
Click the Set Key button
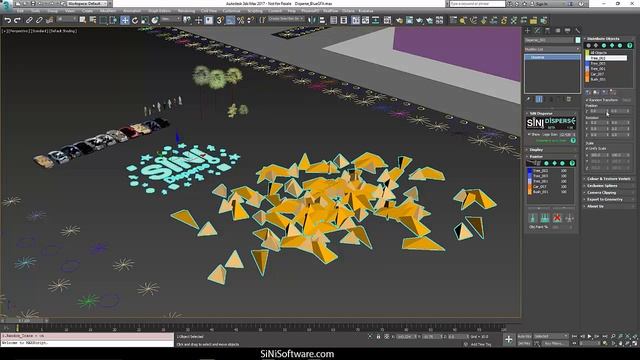pyautogui.click(x=524, y=344)
